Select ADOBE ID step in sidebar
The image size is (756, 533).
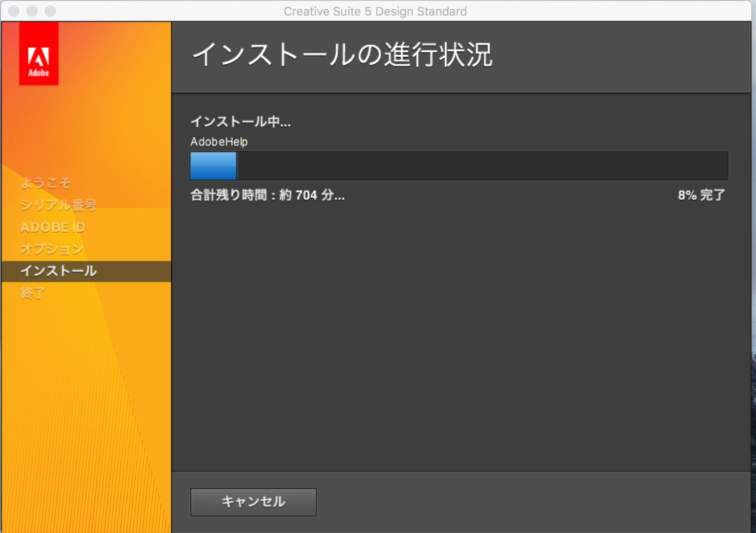(x=53, y=228)
